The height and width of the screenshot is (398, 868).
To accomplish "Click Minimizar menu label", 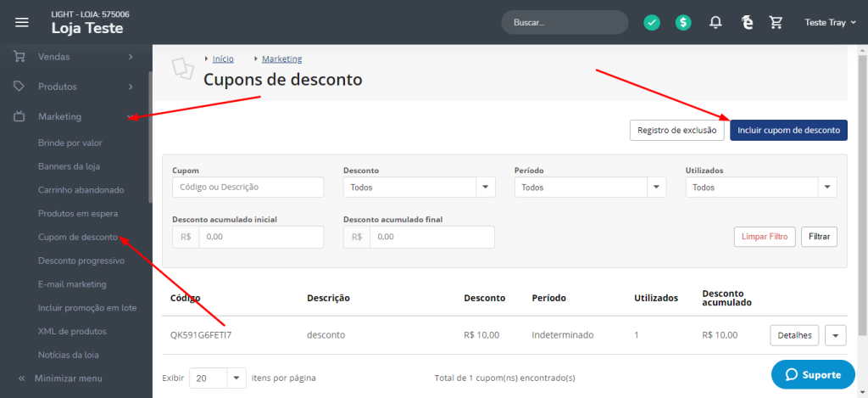I will pyautogui.click(x=68, y=378).
